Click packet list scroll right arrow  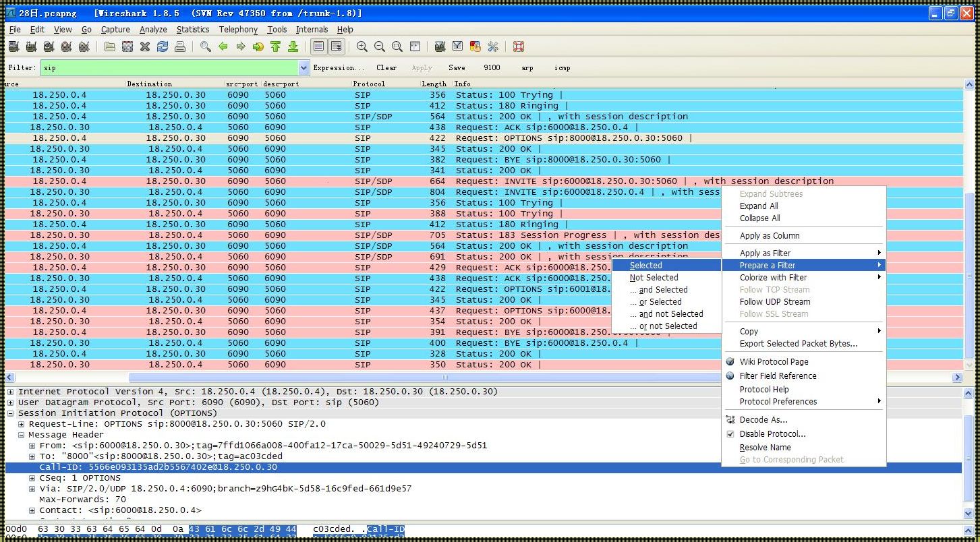(957, 378)
